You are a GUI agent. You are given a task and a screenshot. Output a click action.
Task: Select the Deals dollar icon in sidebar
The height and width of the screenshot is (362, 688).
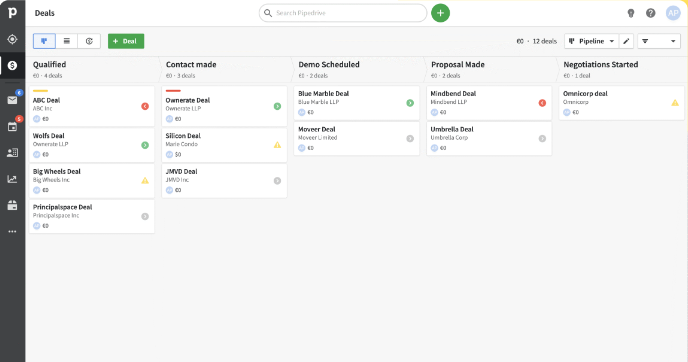(12, 65)
